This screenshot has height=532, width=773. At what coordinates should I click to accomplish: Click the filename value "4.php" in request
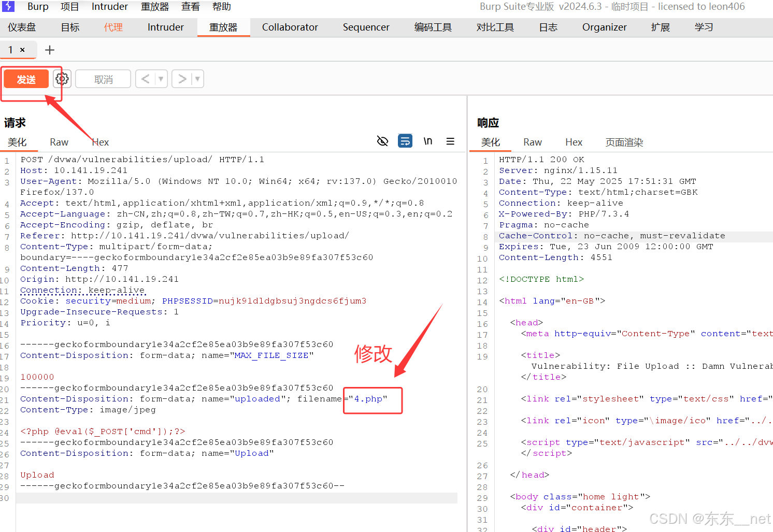point(370,399)
